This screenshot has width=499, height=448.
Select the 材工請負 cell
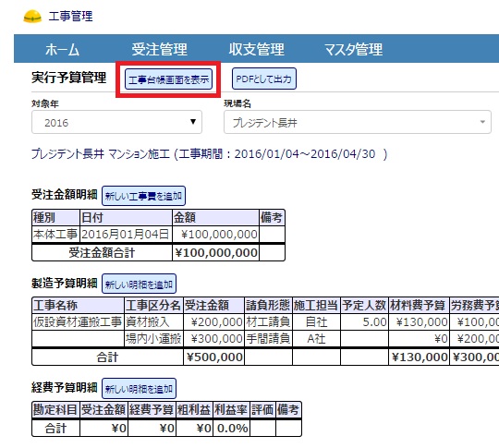pos(268,322)
